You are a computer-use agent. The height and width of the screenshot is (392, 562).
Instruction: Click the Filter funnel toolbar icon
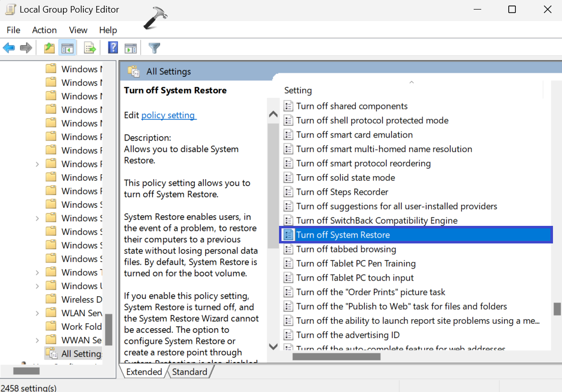pyautogui.click(x=155, y=48)
